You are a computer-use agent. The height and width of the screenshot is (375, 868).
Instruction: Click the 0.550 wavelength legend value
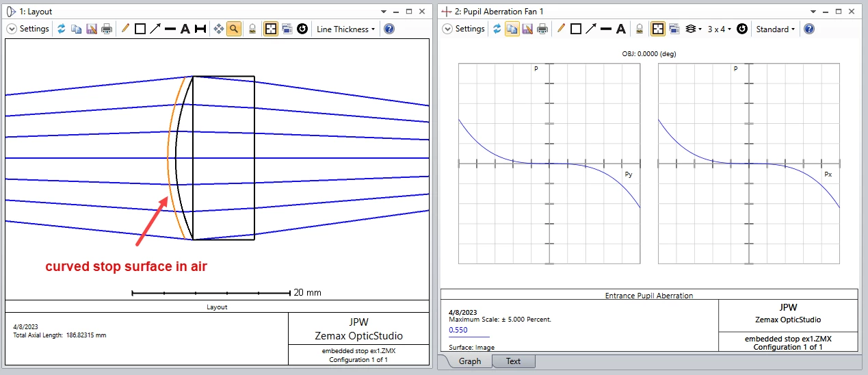[x=458, y=330]
